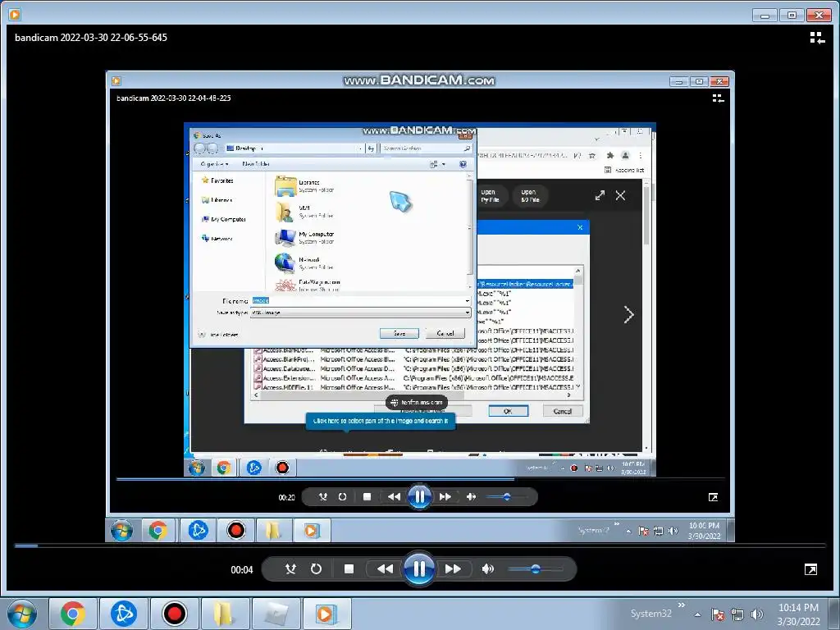Close the outer Media Player window
840x630 pixels.
pyautogui.click(x=819, y=16)
